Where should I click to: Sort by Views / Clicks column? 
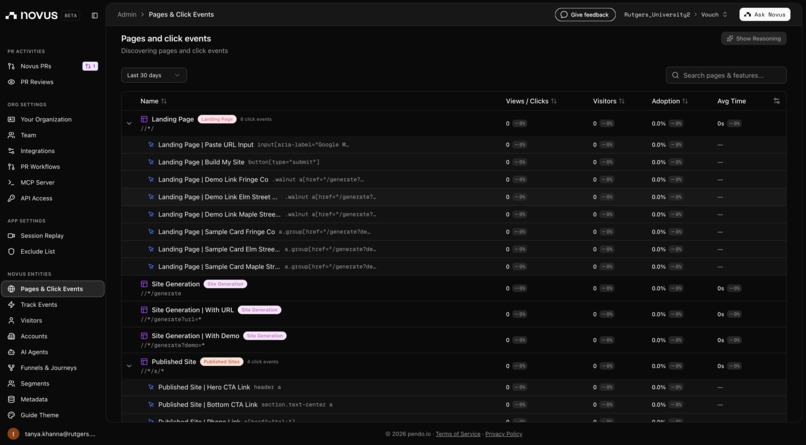pyautogui.click(x=531, y=101)
